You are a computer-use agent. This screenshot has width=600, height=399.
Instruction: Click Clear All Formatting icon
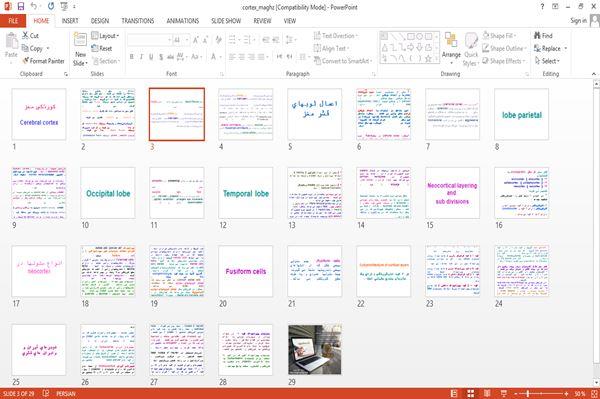click(x=218, y=40)
